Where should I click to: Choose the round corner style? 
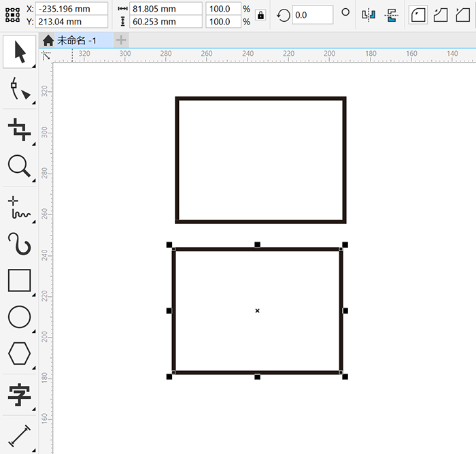click(418, 14)
